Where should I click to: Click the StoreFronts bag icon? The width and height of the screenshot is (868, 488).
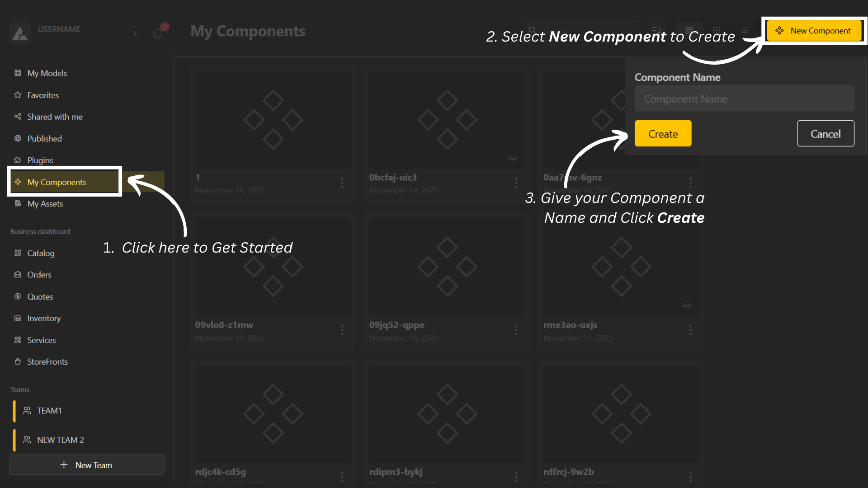click(18, 361)
